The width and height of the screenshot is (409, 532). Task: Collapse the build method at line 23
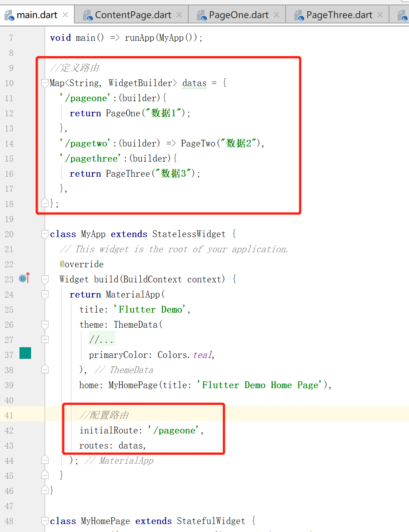coord(45,279)
